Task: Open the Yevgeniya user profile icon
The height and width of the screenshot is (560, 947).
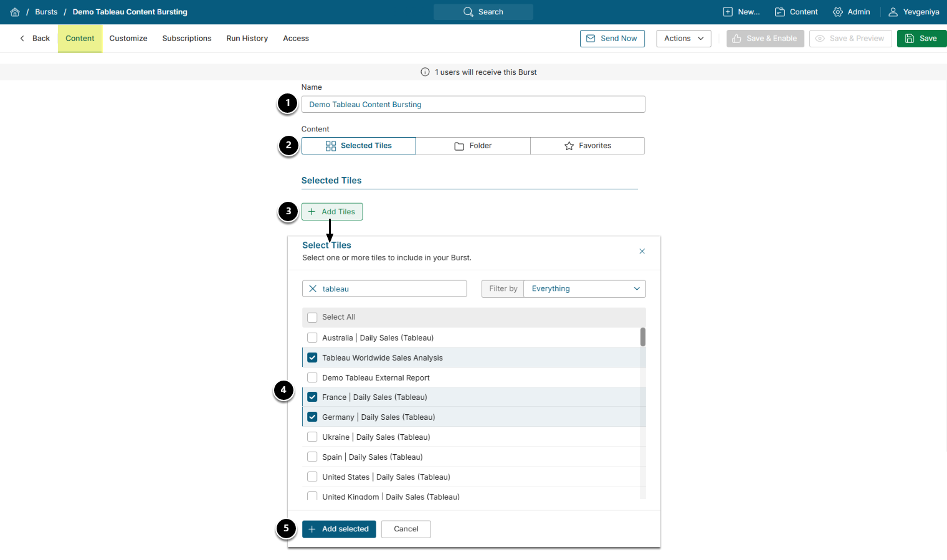Action: pos(893,12)
